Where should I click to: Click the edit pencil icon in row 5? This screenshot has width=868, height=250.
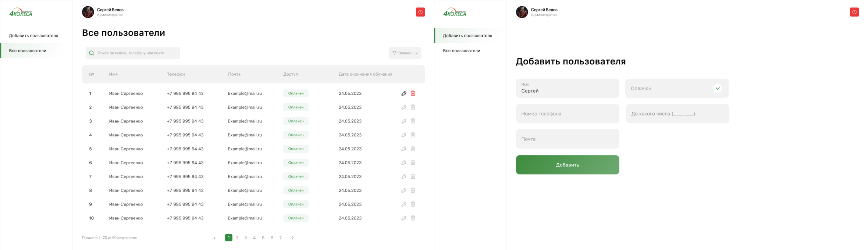[403, 149]
